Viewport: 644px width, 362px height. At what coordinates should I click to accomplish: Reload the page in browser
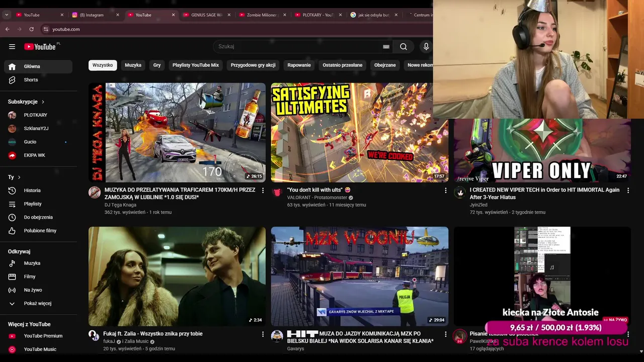click(x=31, y=29)
